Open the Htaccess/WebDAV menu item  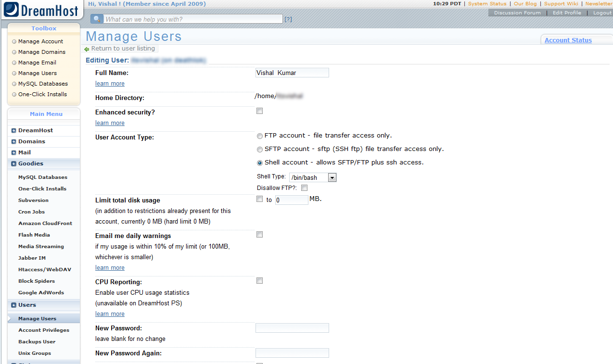point(45,270)
